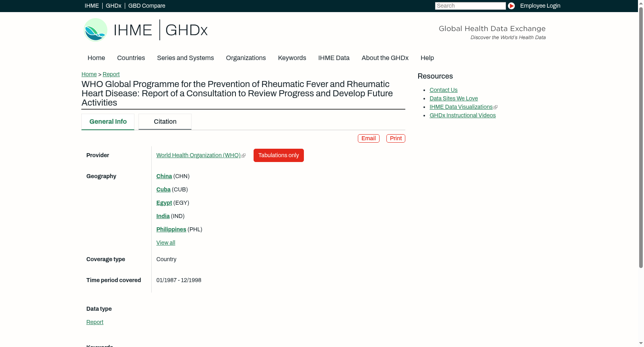
Task: Open the India geography link
Action: click(163, 216)
